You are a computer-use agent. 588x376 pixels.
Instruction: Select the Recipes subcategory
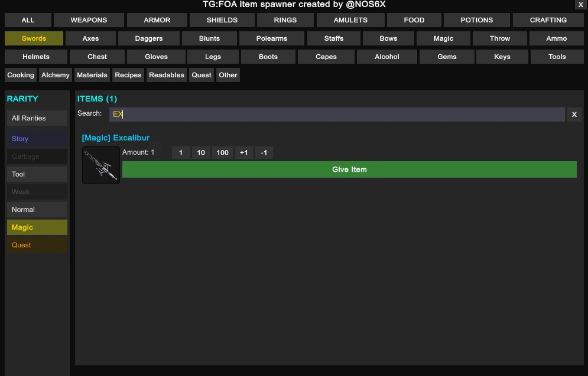tap(128, 76)
